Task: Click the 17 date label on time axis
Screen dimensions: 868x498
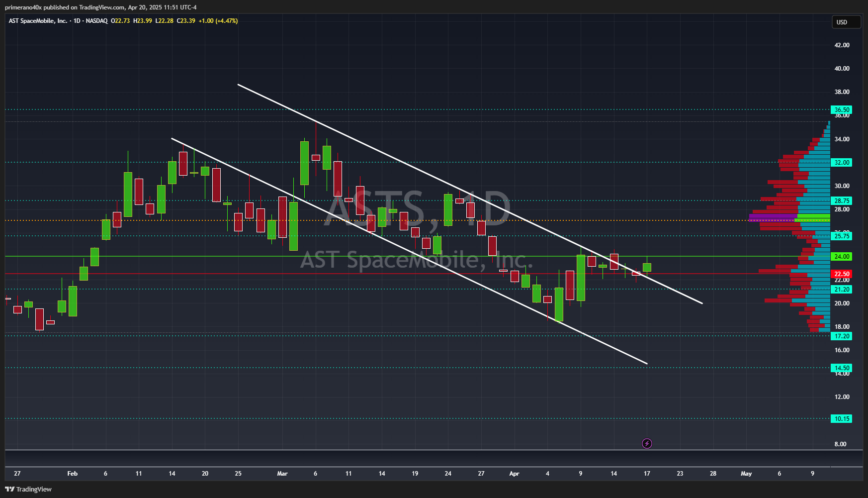Action: [647, 474]
